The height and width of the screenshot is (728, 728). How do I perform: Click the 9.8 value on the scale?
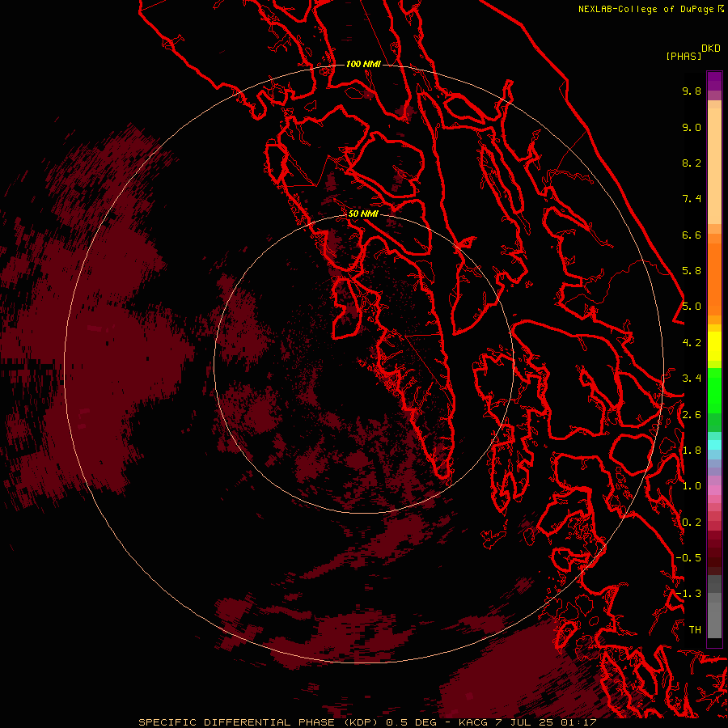point(692,91)
